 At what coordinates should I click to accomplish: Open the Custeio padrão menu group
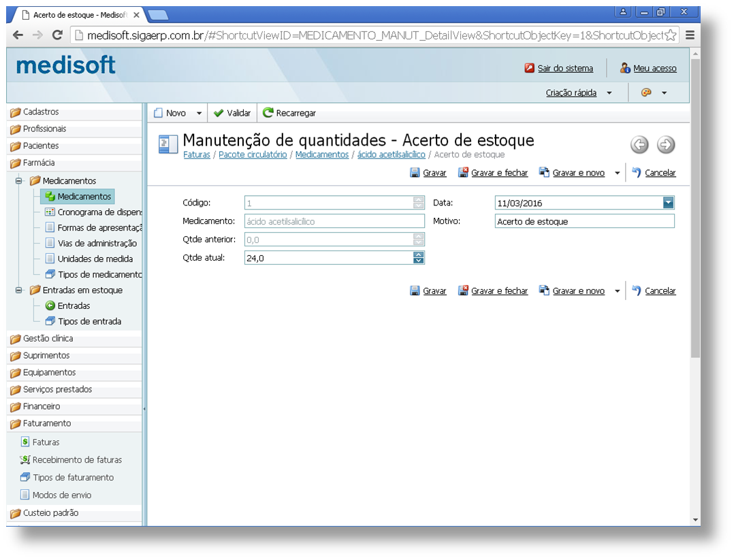74,513
